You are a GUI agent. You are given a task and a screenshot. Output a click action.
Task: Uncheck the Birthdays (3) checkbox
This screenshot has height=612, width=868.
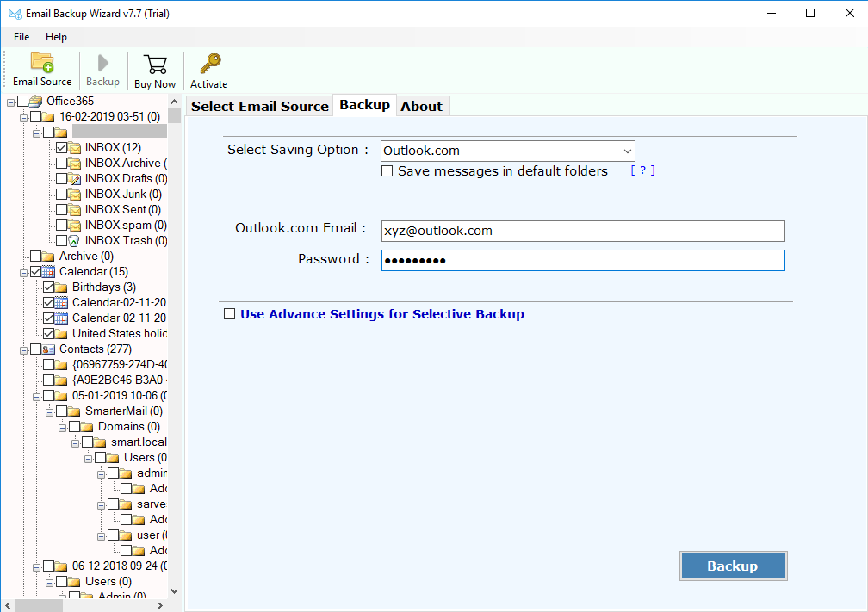(x=49, y=287)
